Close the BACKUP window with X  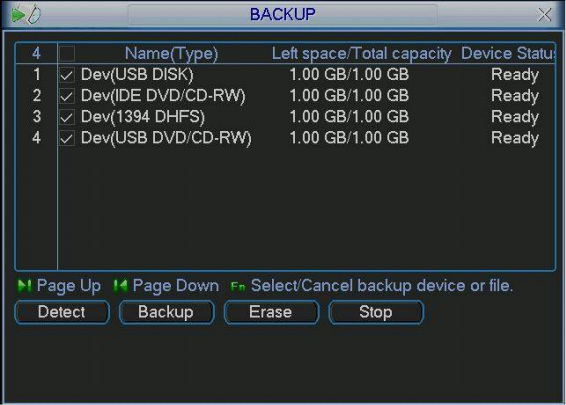[544, 15]
